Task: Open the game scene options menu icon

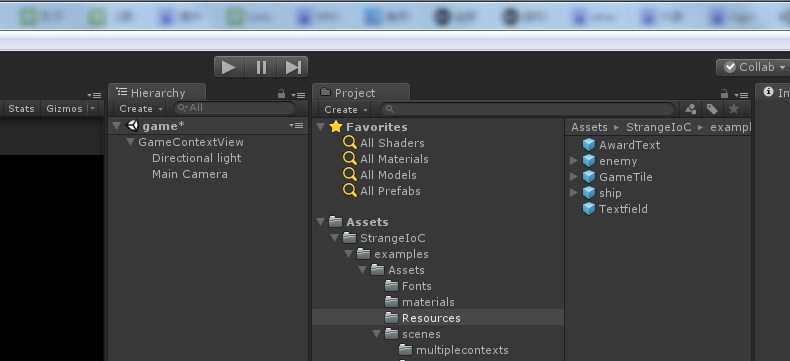Action: click(x=297, y=125)
